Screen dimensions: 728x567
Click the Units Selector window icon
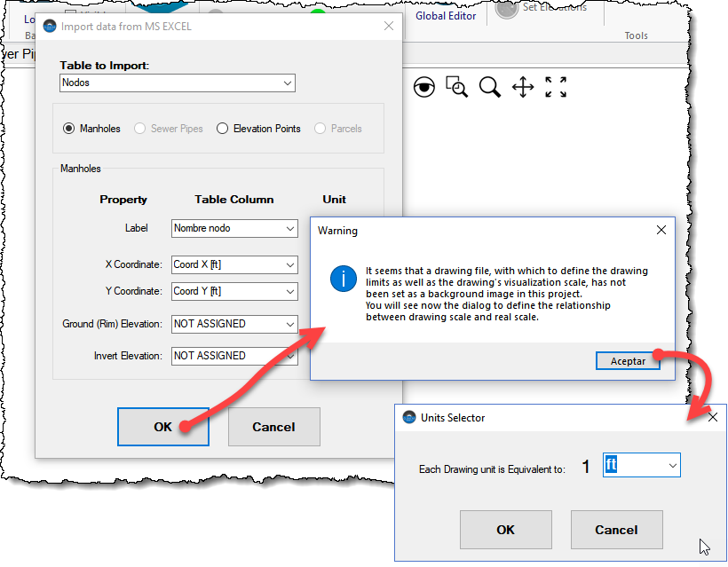[x=409, y=417]
